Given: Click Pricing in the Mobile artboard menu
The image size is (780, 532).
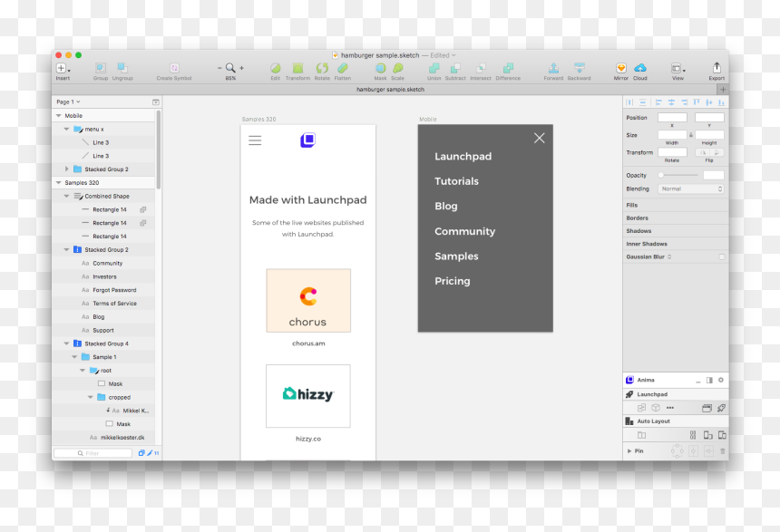Looking at the screenshot, I should (x=453, y=281).
